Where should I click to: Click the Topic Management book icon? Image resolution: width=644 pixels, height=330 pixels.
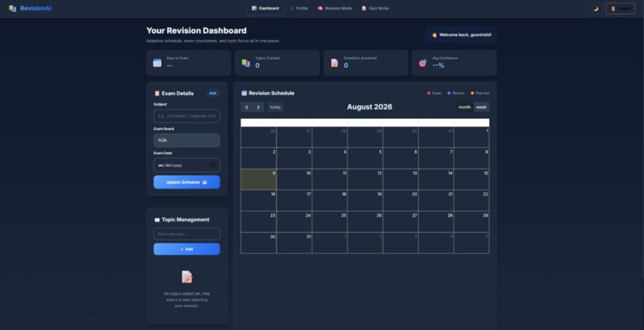157,220
